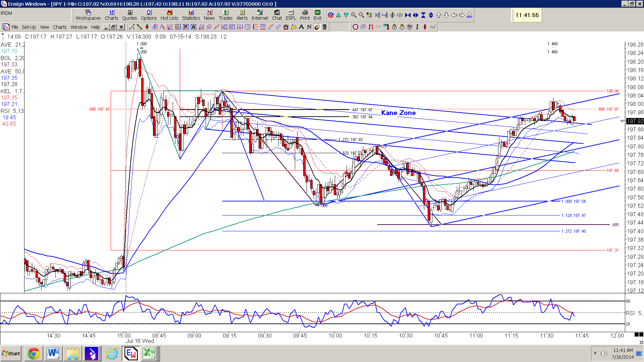The image size is (644, 362).
Task: Select the red down arrow marker tool
Action: point(147,27)
